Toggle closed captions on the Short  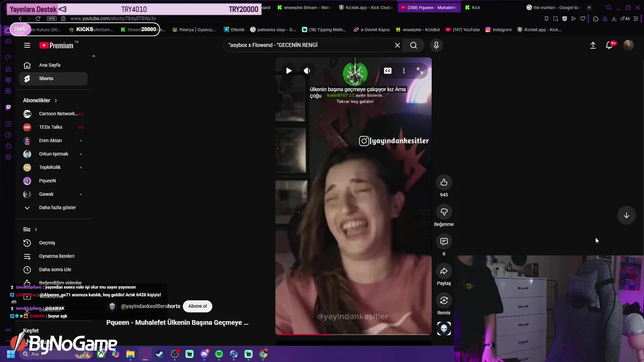pos(387,71)
